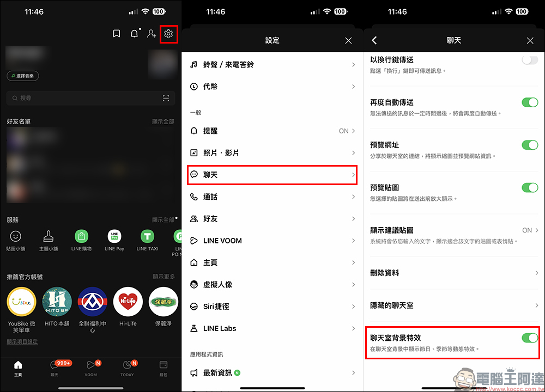Open the LINE Pay service icon

[x=114, y=237]
